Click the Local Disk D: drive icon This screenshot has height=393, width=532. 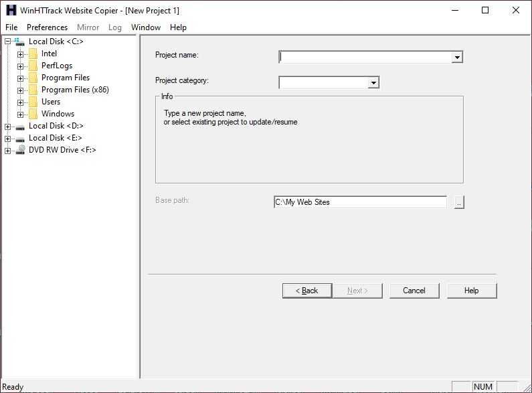pos(20,127)
